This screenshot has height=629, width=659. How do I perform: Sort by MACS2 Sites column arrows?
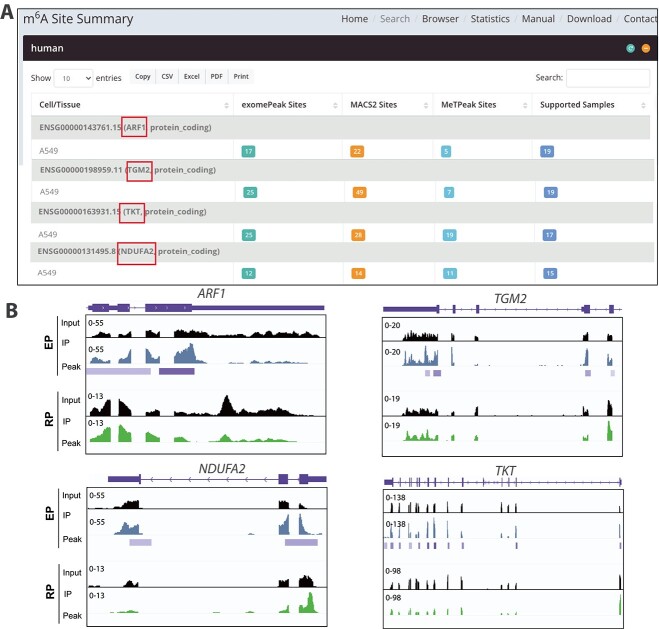tap(426, 105)
